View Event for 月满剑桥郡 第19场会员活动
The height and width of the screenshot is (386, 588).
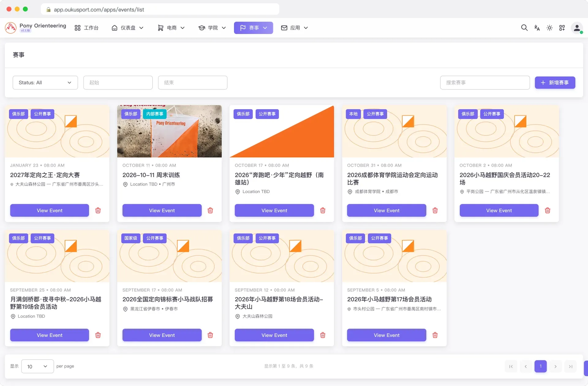(x=50, y=335)
